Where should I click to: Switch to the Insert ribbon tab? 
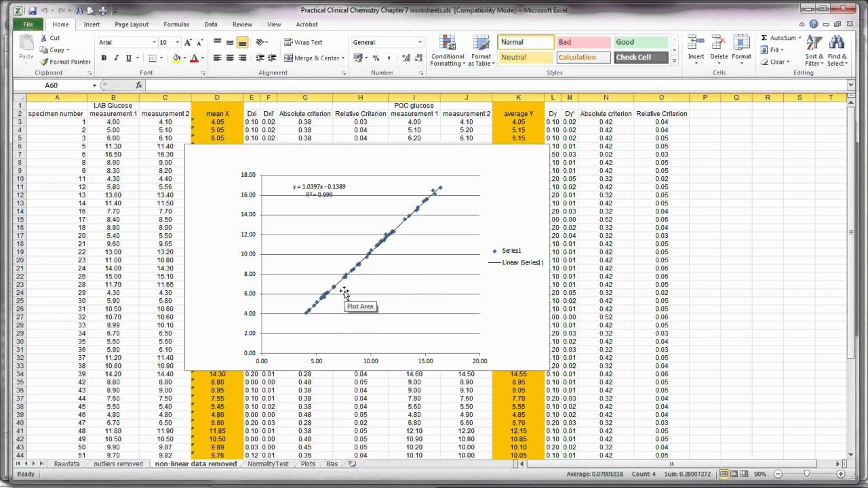(x=92, y=24)
